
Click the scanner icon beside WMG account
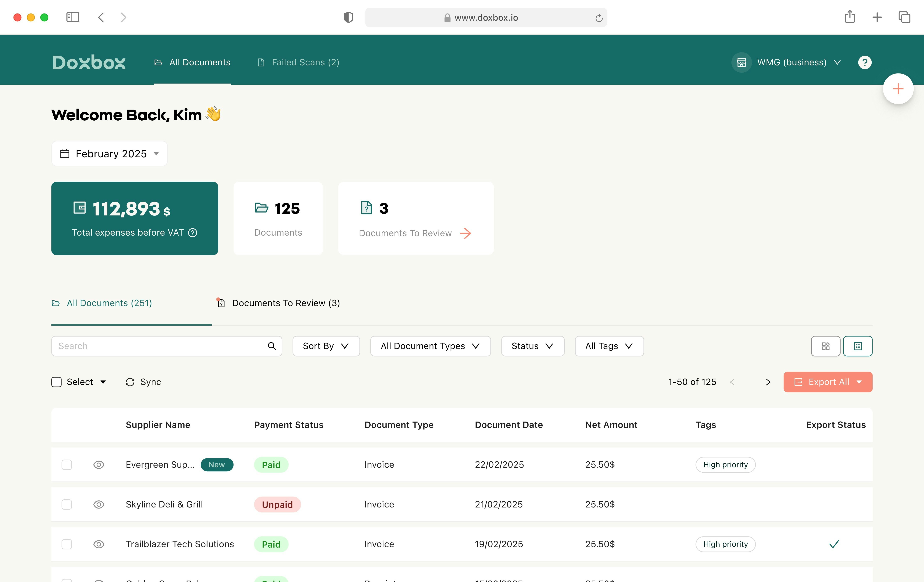(x=741, y=62)
